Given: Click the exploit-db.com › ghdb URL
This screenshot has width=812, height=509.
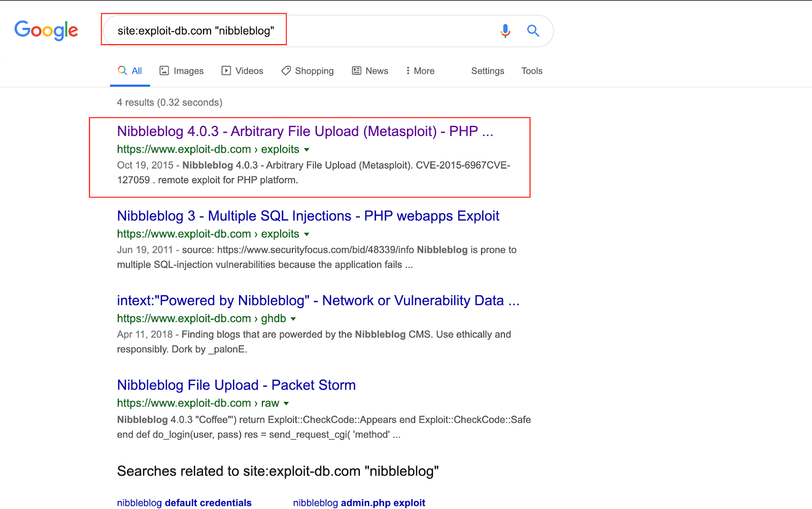Looking at the screenshot, I should pyautogui.click(x=201, y=319).
